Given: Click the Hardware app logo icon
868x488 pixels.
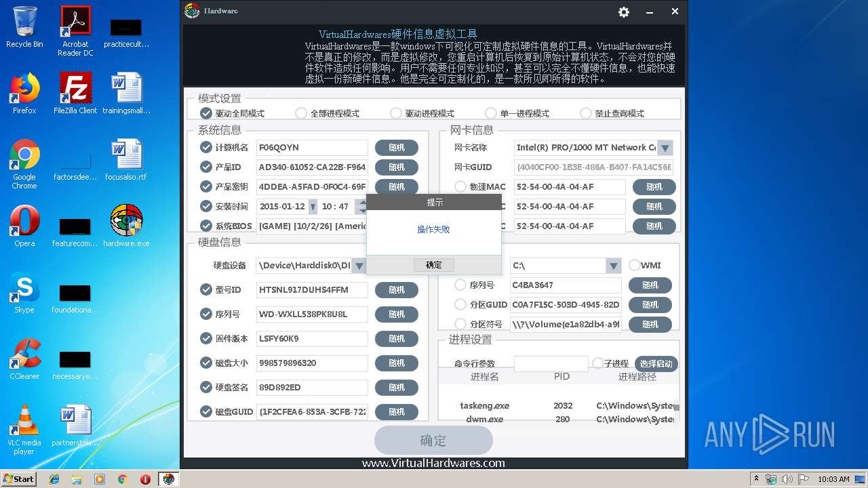Looking at the screenshot, I should (192, 11).
